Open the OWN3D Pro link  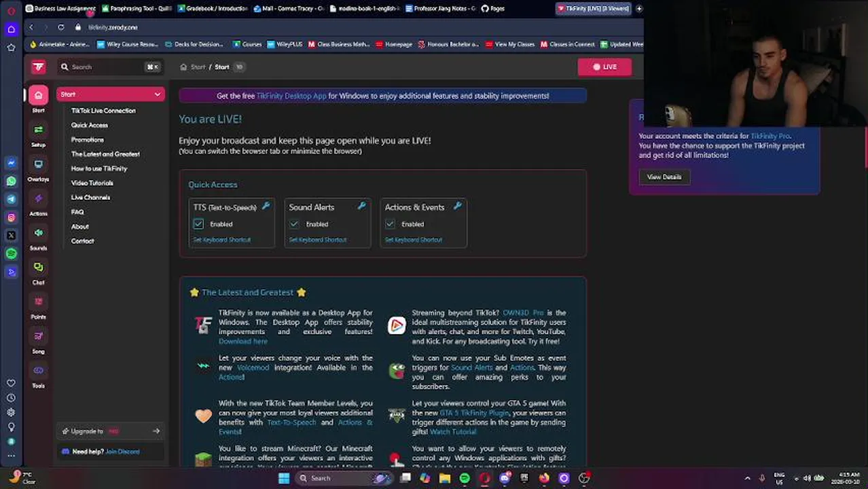(523, 312)
